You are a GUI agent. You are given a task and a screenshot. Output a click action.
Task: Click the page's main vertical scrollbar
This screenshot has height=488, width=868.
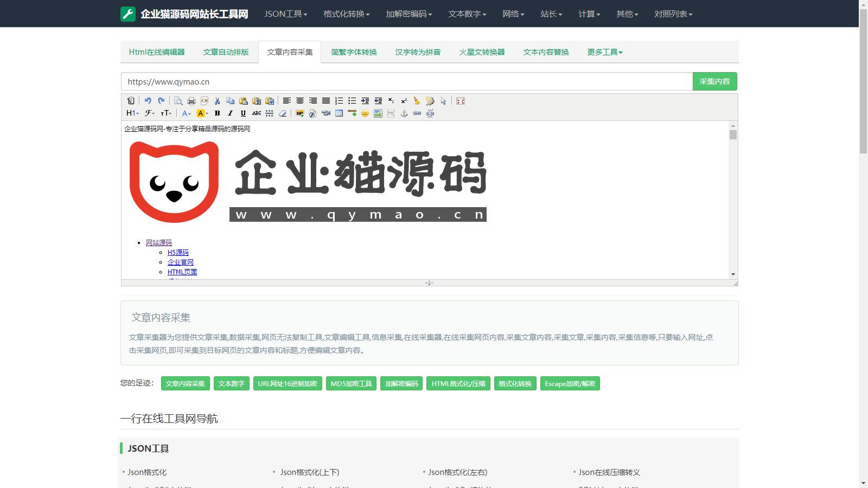(x=863, y=81)
